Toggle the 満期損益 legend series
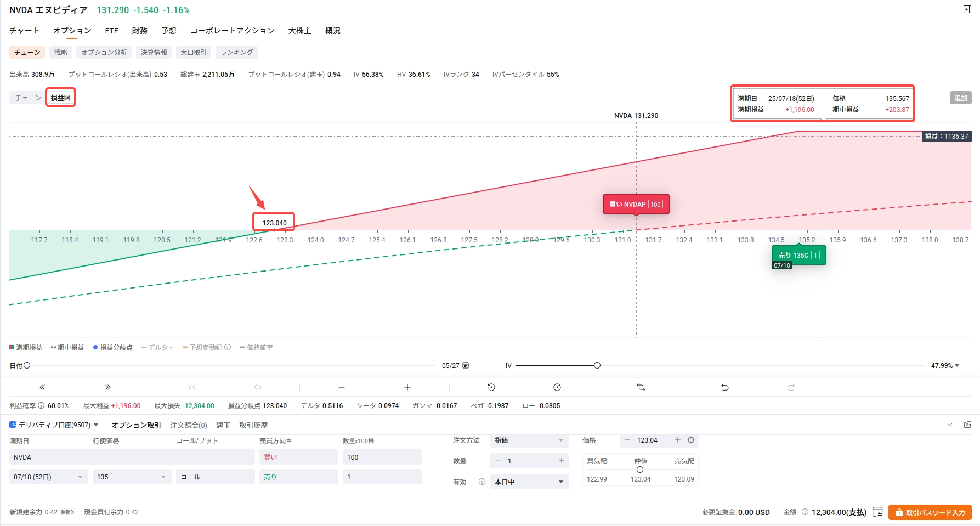 pyautogui.click(x=26, y=348)
